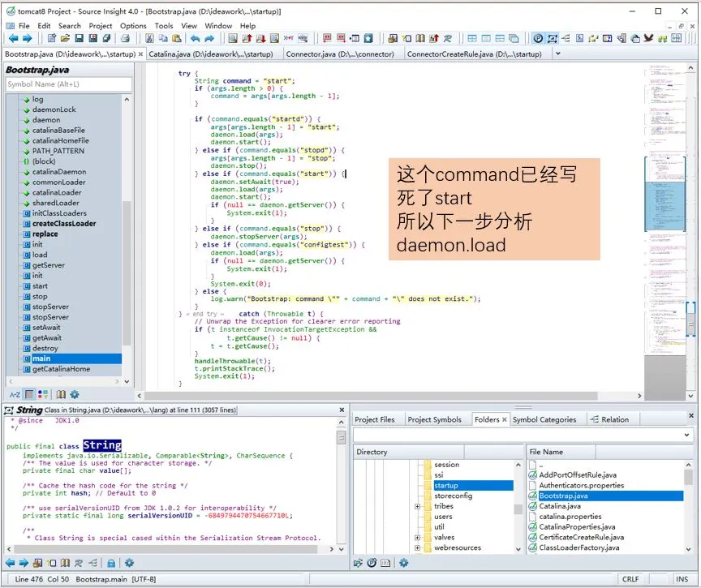This screenshot has height=588, width=701.
Task: Click the Save file toolbar icon
Action: pos(80,38)
